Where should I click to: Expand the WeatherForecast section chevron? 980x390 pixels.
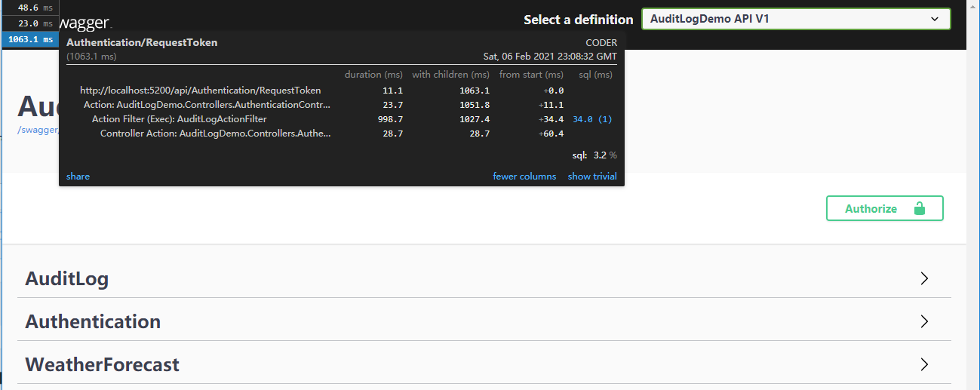tap(924, 364)
